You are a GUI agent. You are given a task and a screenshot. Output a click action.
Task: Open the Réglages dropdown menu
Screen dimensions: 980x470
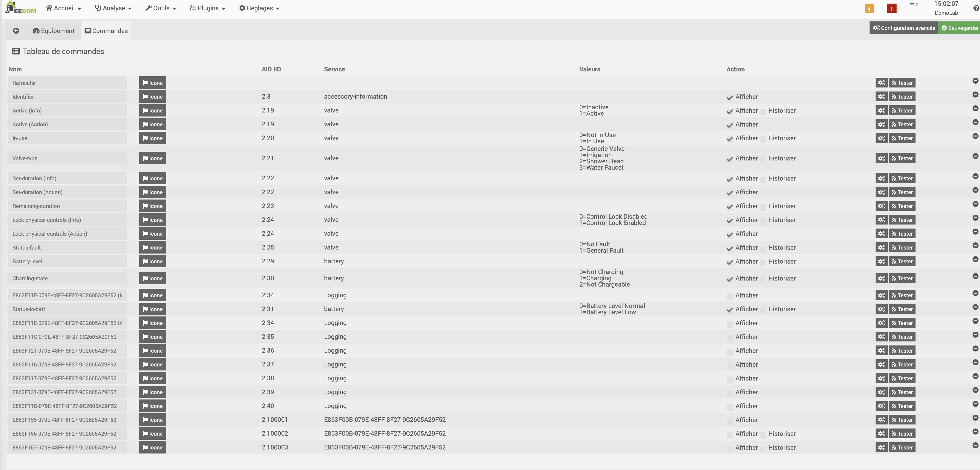click(x=260, y=8)
